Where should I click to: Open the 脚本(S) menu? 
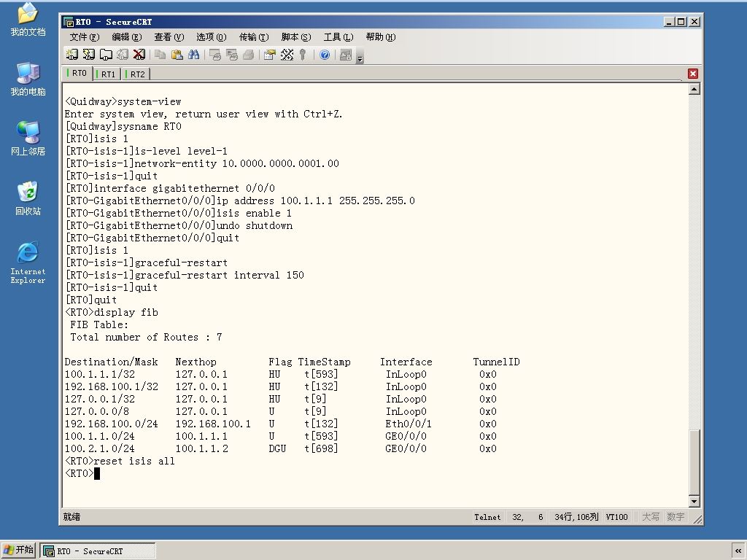pos(296,37)
